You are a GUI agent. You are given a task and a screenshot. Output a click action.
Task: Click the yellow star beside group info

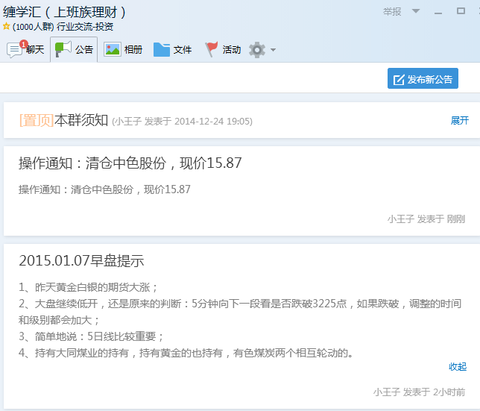click(x=6, y=26)
